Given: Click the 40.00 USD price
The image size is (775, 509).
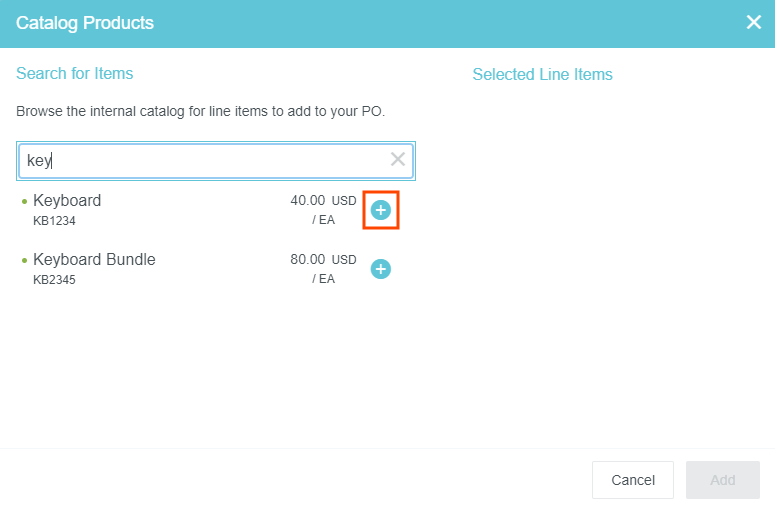Looking at the screenshot, I should [322, 200].
